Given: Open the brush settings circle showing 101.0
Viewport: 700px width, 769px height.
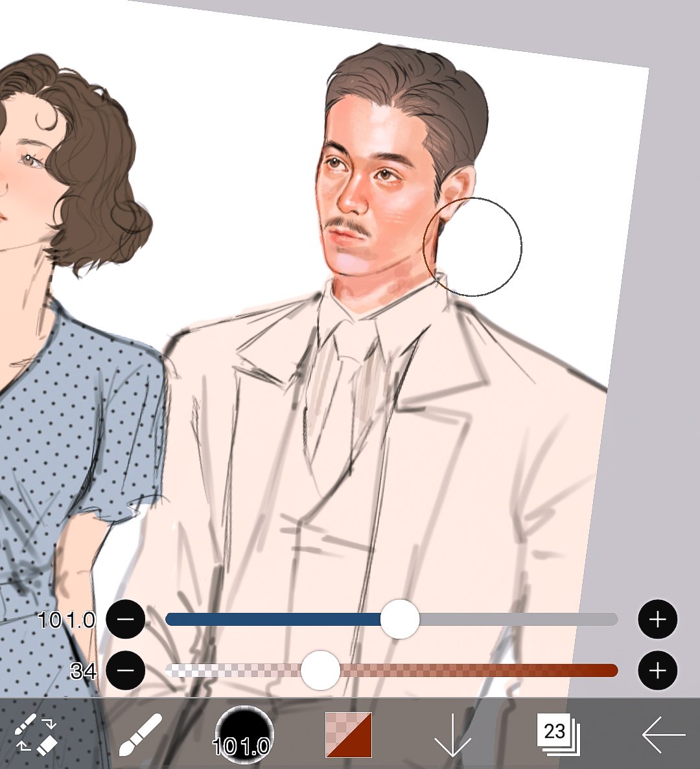Looking at the screenshot, I should tap(244, 734).
